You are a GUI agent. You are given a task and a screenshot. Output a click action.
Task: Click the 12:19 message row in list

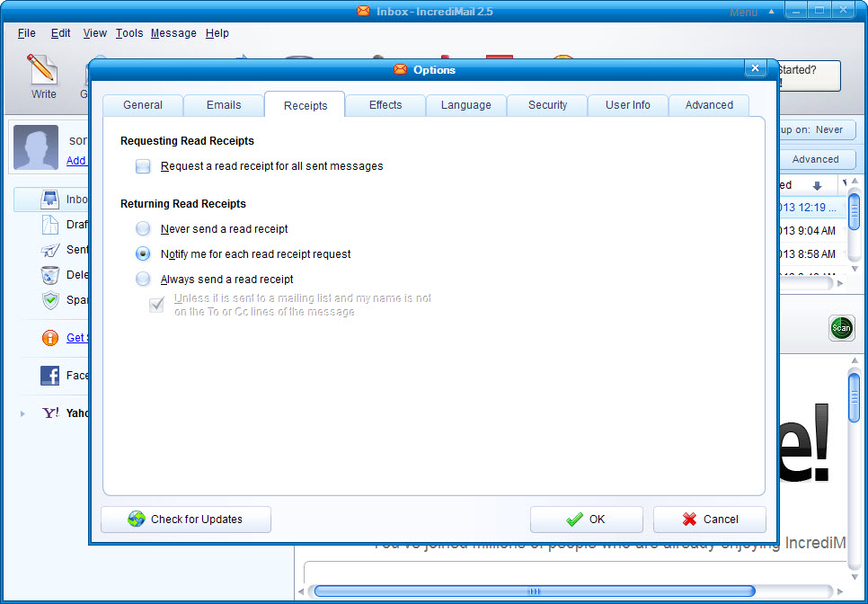pos(812,208)
